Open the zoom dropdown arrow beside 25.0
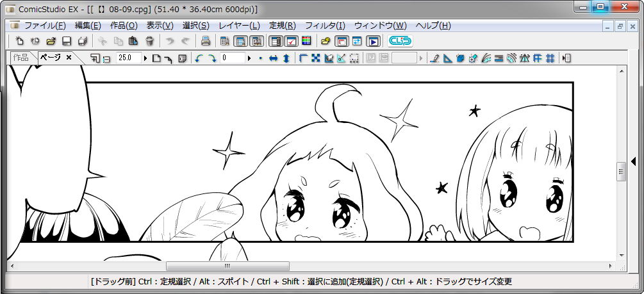Screen dimensions: 644x294 pyautogui.click(x=145, y=58)
